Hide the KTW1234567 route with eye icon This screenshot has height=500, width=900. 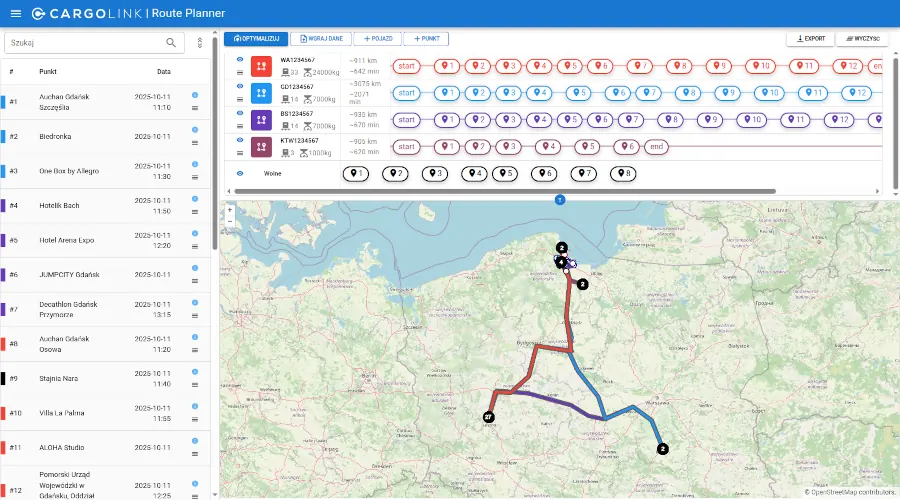(240, 140)
